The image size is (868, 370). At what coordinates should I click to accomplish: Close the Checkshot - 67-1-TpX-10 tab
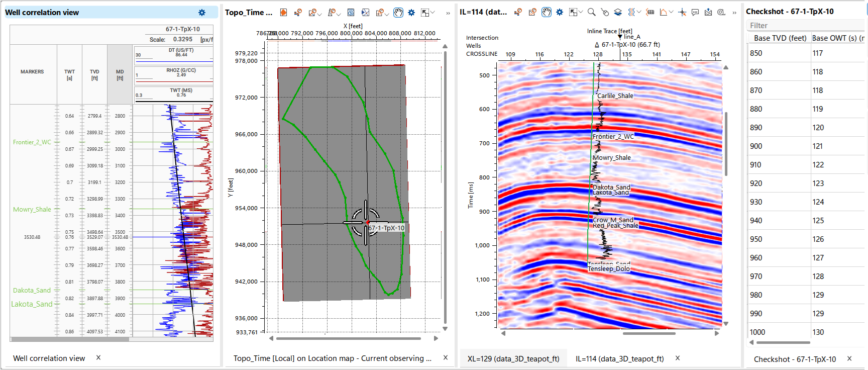849,358
